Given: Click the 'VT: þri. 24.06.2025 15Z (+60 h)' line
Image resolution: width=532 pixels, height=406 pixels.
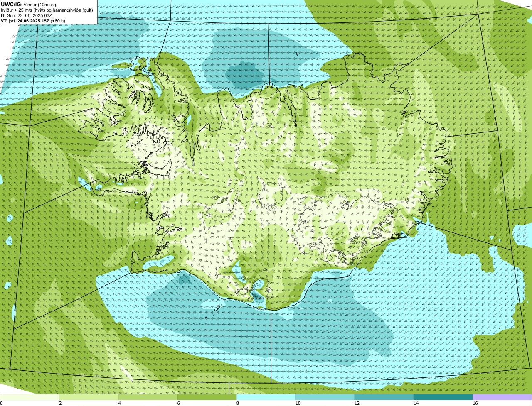Looking at the screenshot, I should pyautogui.click(x=33, y=21).
